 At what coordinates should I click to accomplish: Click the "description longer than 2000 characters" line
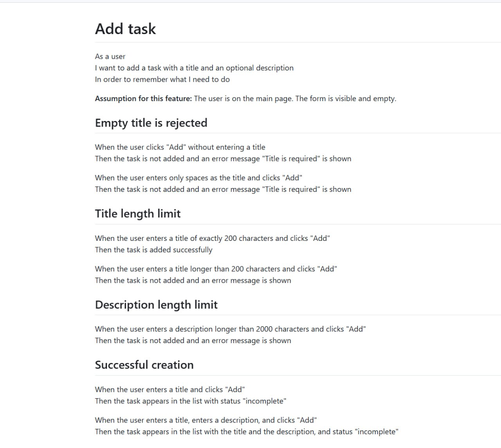[x=230, y=329]
